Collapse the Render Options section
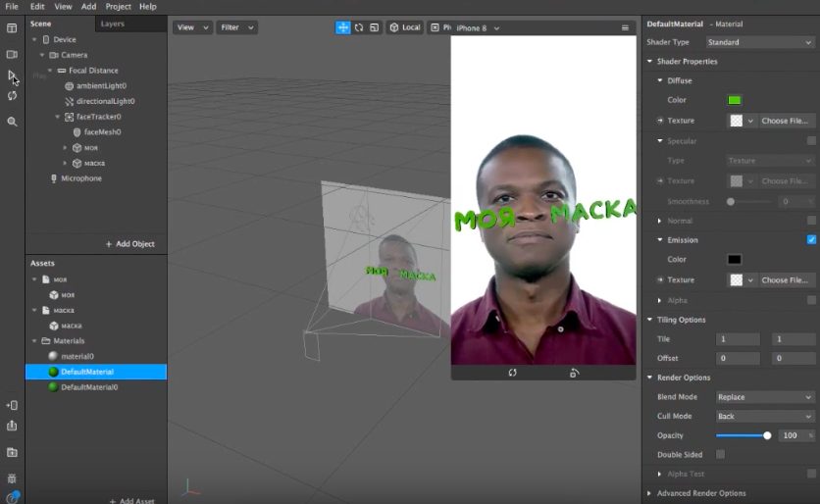Screen dimensions: 820x504 [x=650, y=378]
